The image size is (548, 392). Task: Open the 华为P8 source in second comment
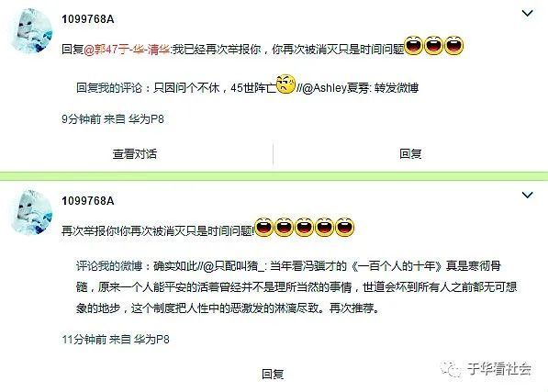click(151, 340)
